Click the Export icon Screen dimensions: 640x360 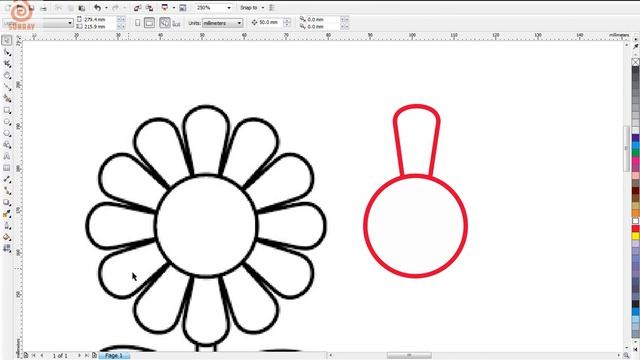pyautogui.click(x=149, y=8)
